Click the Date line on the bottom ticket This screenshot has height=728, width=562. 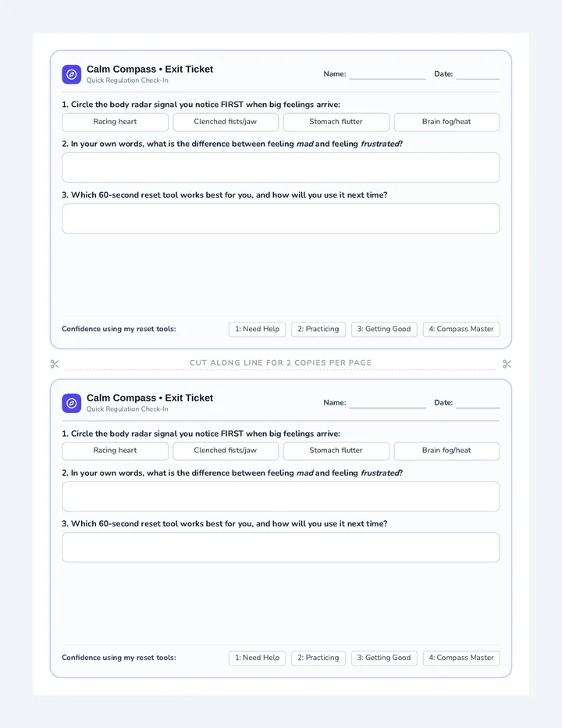[478, 404]
